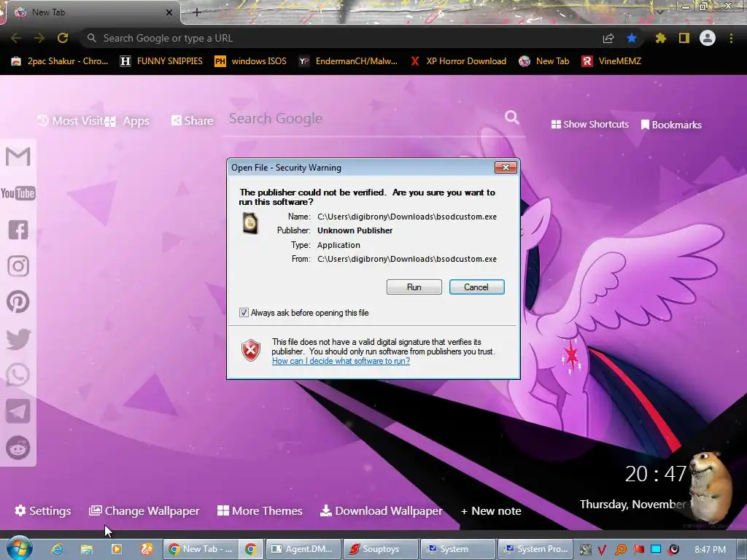Open Windows Explorer folder in taskbar
This screenshot has height=560, width=747.
(87, 549)
